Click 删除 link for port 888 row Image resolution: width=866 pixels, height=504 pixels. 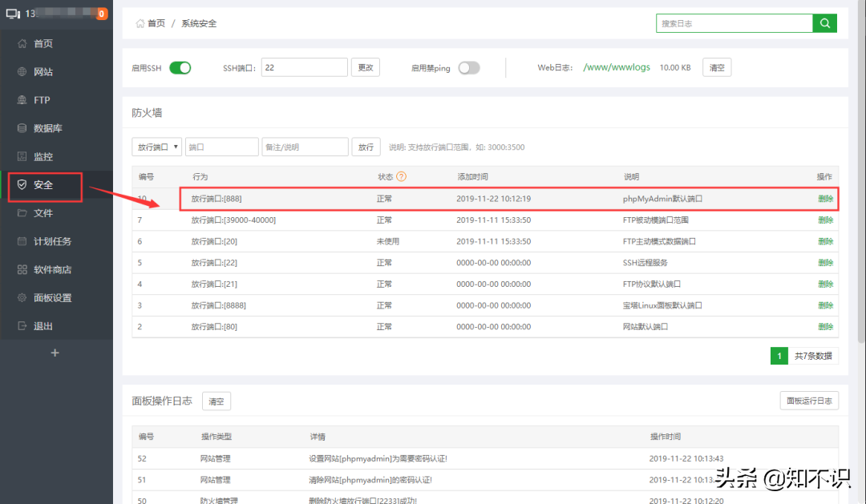(825, 199)
